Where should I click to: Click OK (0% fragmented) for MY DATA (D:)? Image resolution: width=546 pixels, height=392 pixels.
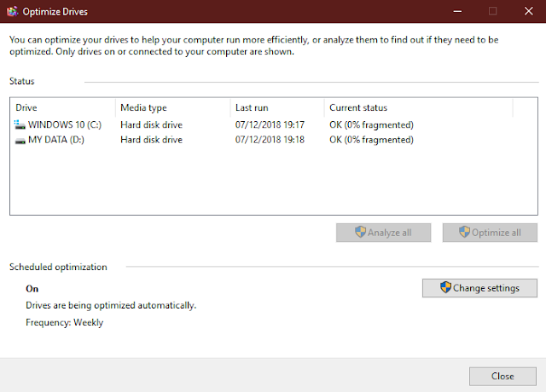(372, 140)
